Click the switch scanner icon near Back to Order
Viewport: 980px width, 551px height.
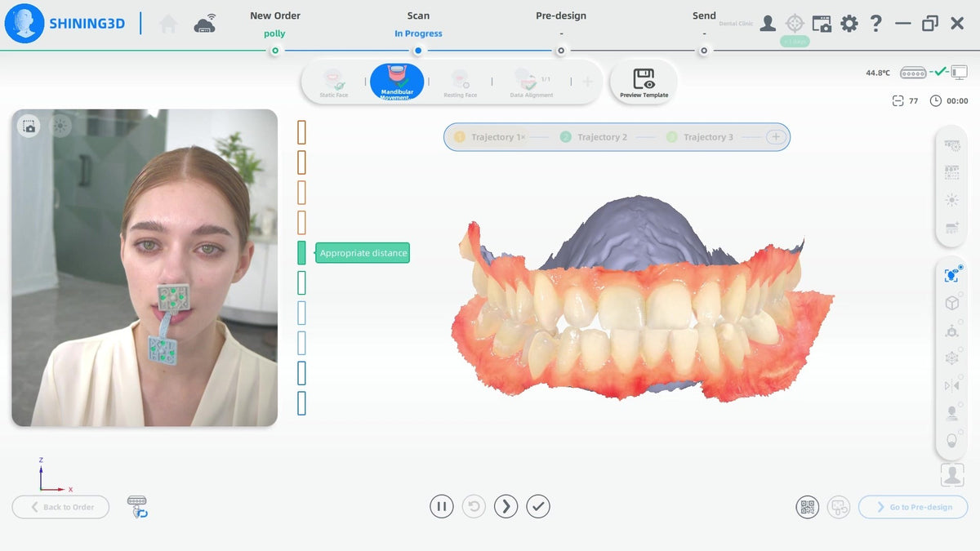[x=137, y=507]
